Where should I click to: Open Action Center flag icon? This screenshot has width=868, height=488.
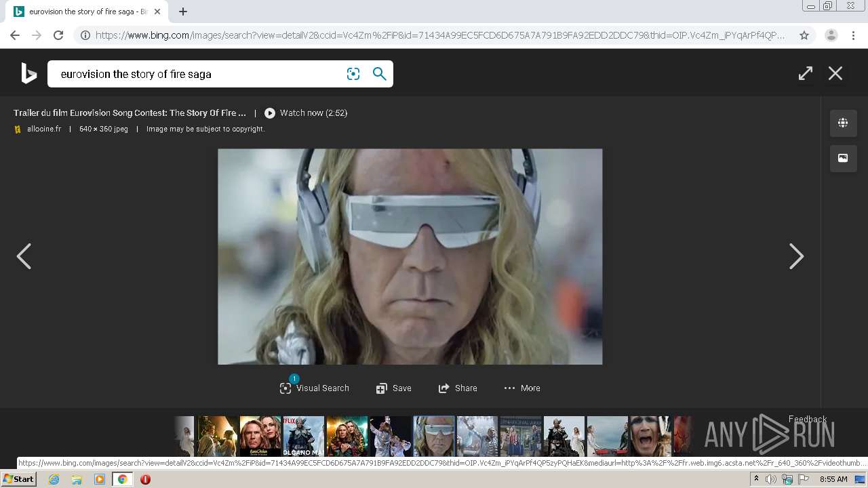804,479
